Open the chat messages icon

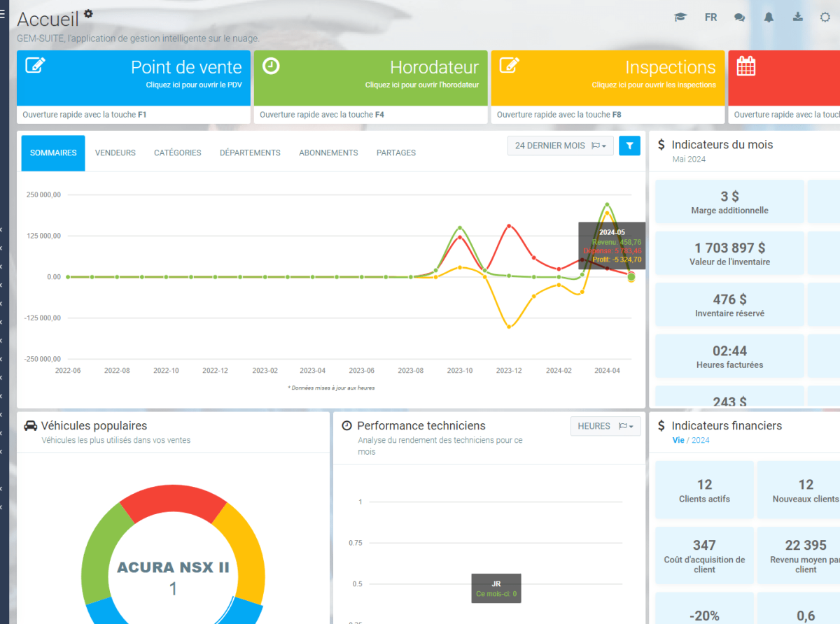click(739, 17)
